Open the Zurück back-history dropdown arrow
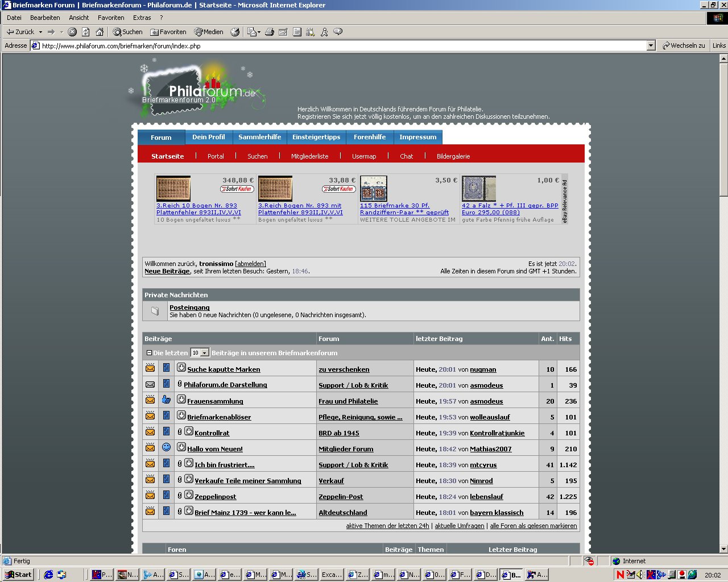This screenshot has height=582, width=728. [40, 32]
